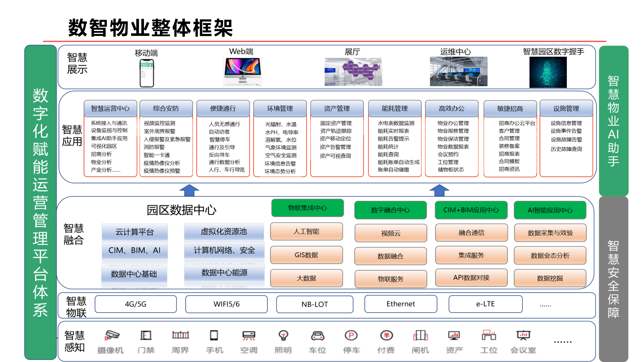Toggle the 数字融合中心 green block
This screenshot has height=362, width=644.
(x=390, y=211)
